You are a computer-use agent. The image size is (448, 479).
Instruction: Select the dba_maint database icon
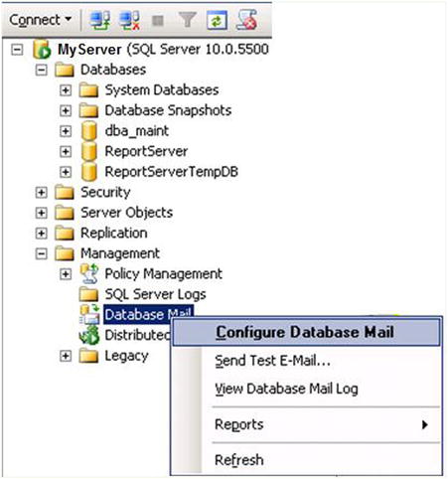tap(89, 131)
